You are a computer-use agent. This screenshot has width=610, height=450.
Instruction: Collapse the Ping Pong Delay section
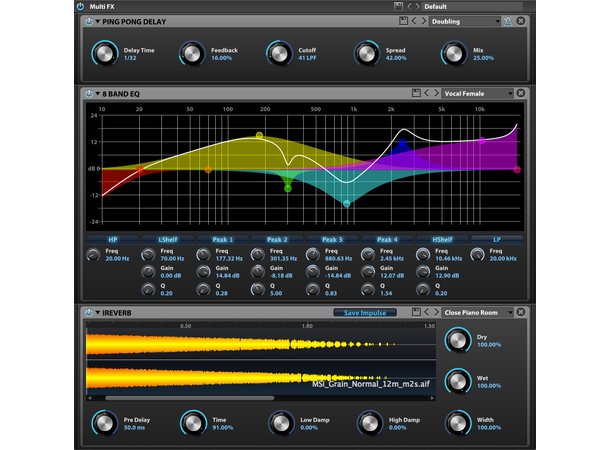[98, 22]
